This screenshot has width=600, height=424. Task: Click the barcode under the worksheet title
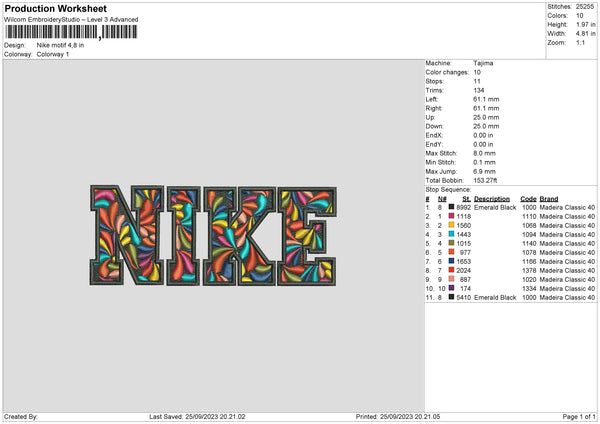click(x=71, y=32)
